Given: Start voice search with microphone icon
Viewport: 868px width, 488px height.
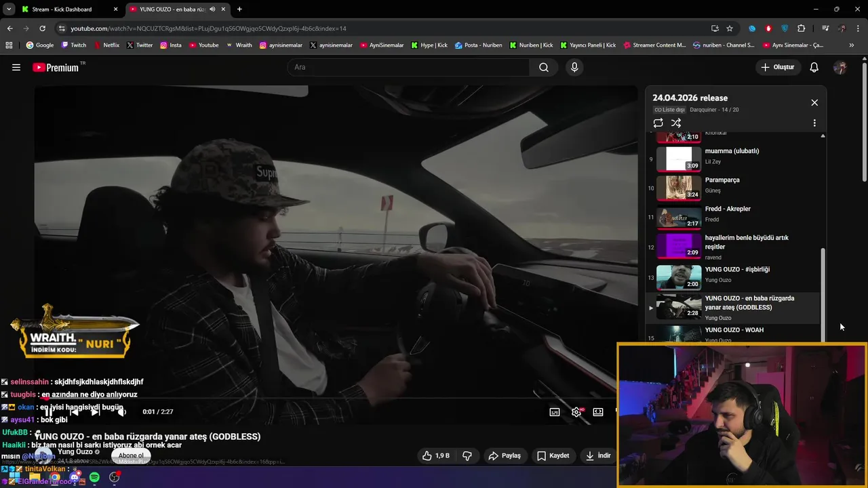Looking at the screenshot, I should tap(574, 67).
